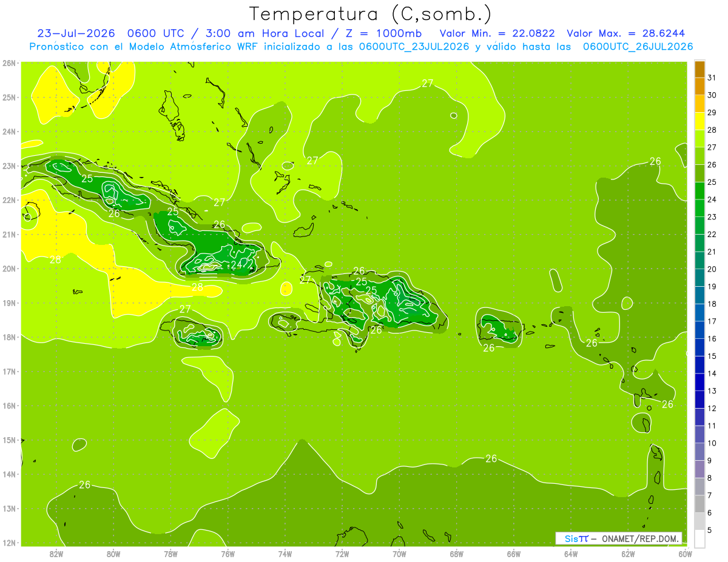Click the gray legend swatch between 6 and 7
The height and width of the screenshot is (562, 728).
699,504
